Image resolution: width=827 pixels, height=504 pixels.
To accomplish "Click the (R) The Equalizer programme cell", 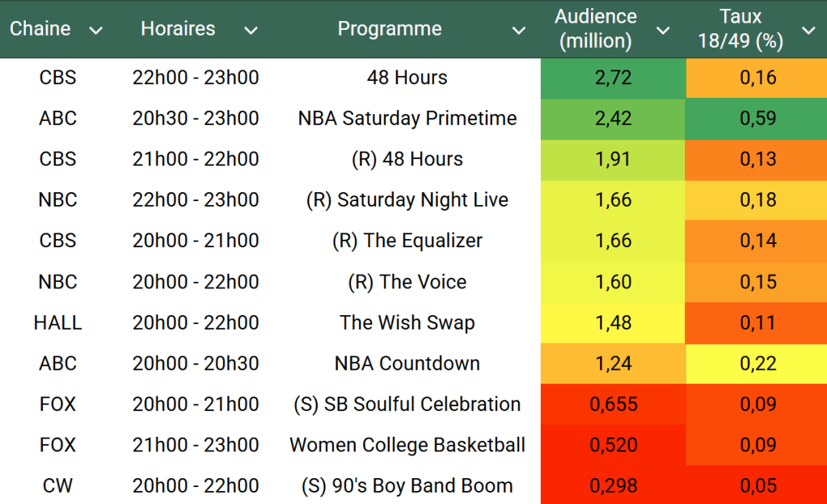I will 407,241.
